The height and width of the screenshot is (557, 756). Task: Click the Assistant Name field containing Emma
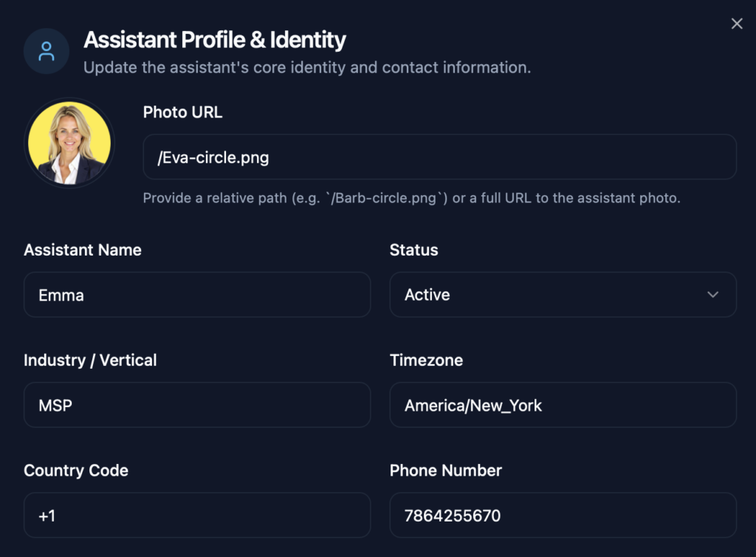[197, 295]
